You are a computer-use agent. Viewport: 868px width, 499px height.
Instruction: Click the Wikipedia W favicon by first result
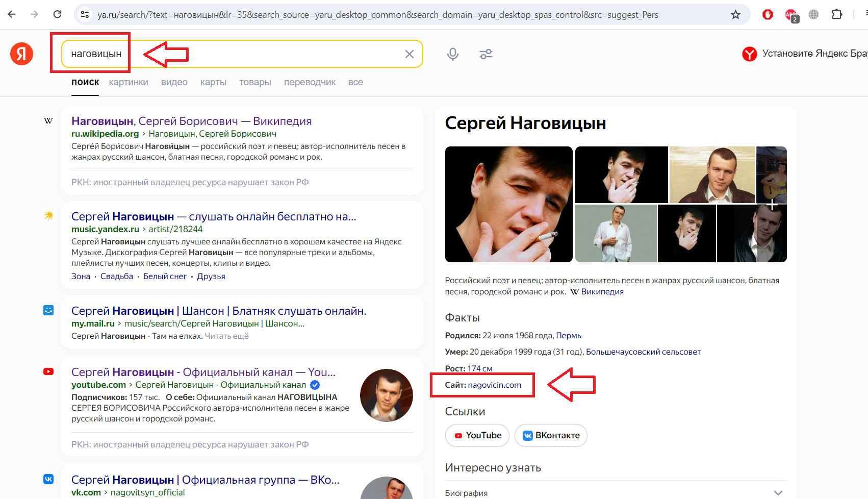[48, 121]
